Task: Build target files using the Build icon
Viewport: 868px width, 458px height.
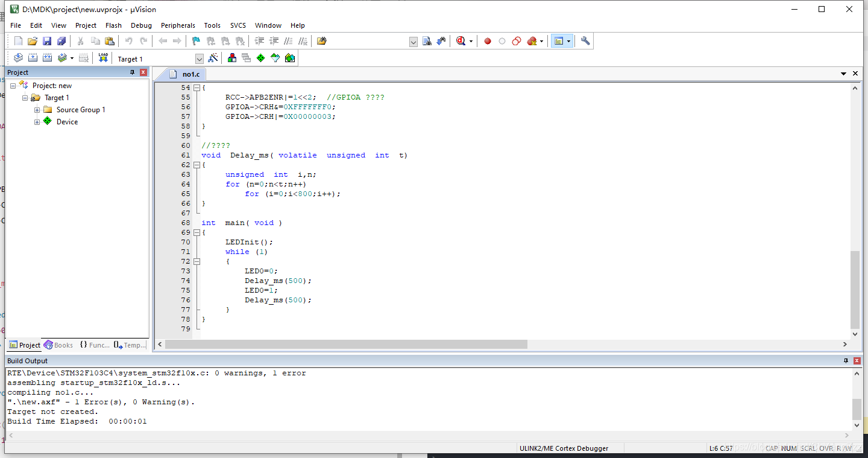Action: click(33, 58)
